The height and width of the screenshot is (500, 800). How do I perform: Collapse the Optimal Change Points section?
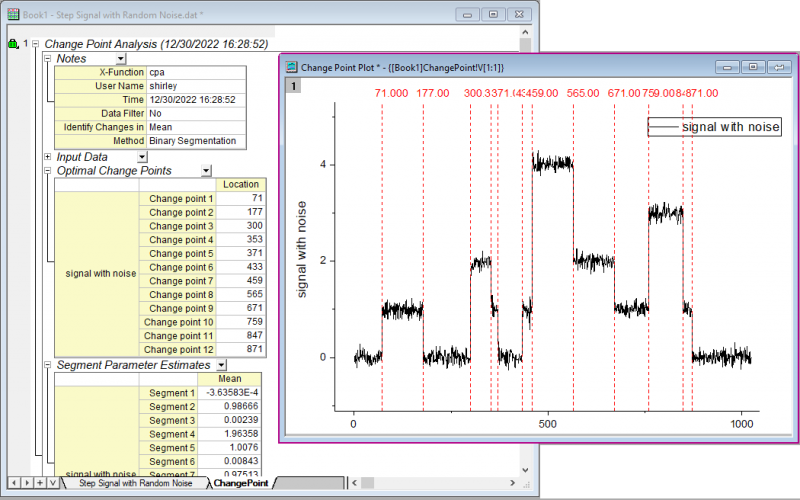pyautogui.click(x=48, y=171)
